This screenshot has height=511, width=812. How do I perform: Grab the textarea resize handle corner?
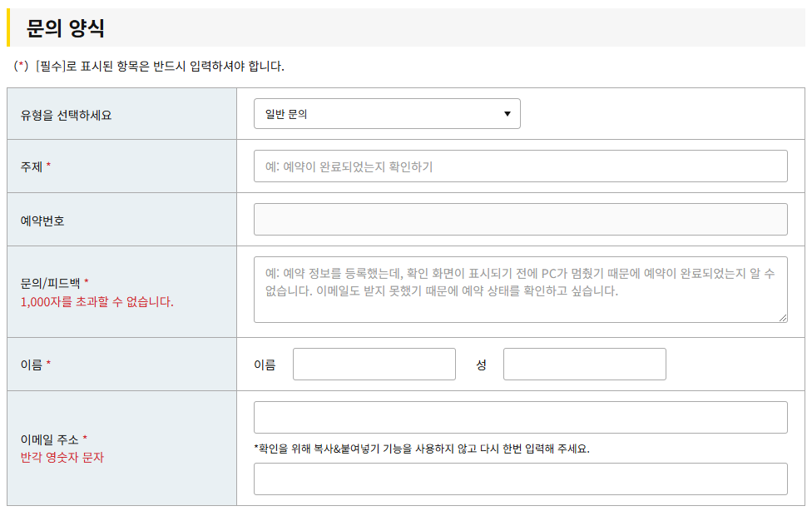783,318
